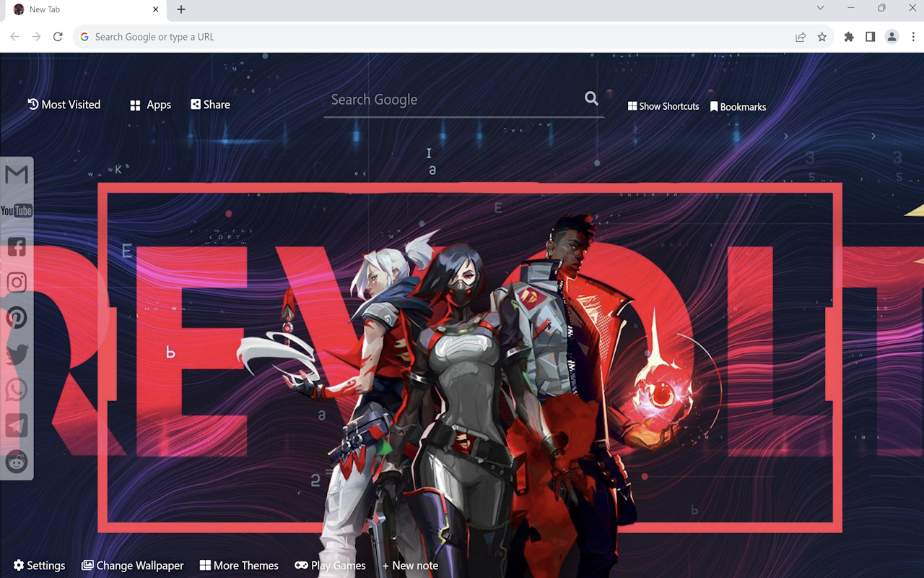Viewport: 924px width, 578px height.
Task: Open a new browser tab
Action: tap(181, 9)
